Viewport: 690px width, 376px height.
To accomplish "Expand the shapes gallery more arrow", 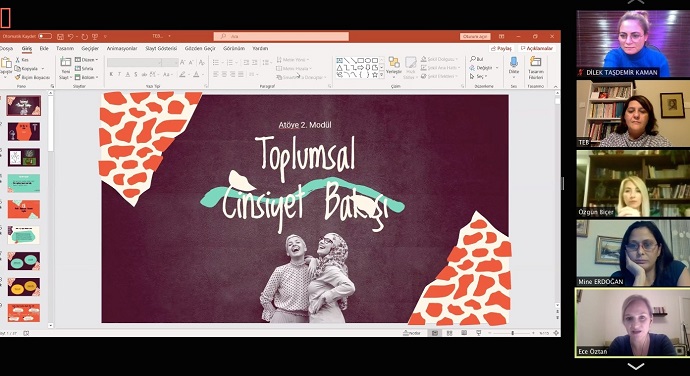I will [x=382, y=76].
